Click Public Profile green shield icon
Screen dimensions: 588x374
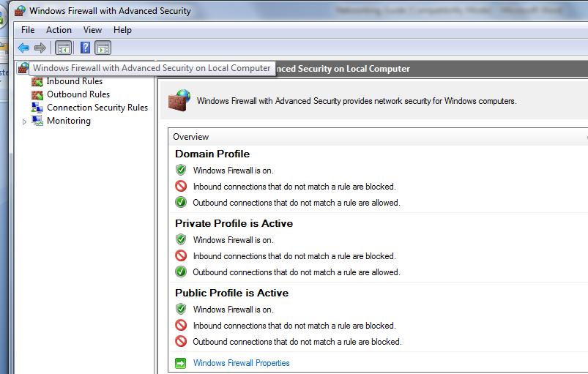coord(181,309)
